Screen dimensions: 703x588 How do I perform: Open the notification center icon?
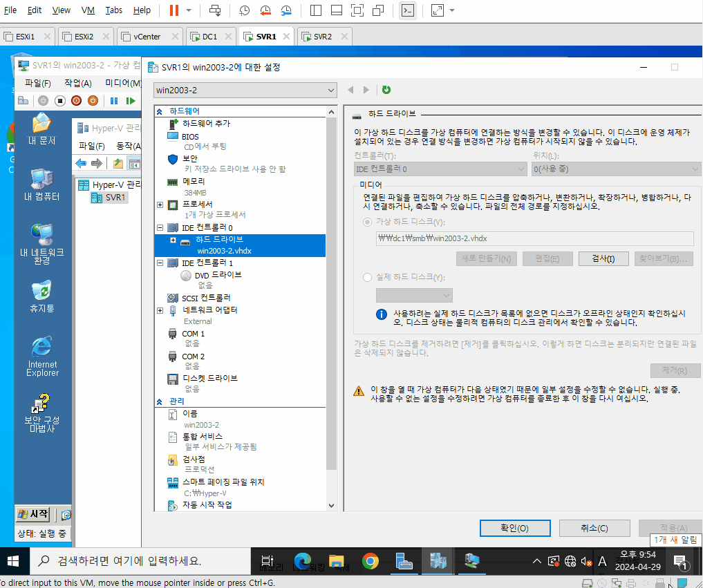(x=681, y=562)
